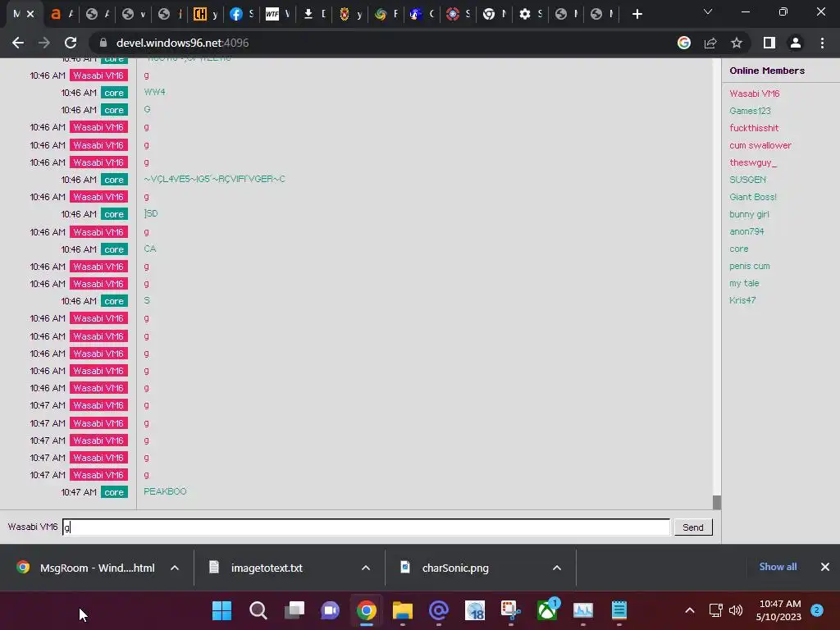Open Chrome's three-dot menu
Viewport: 840px width, 630px height.
822,43
